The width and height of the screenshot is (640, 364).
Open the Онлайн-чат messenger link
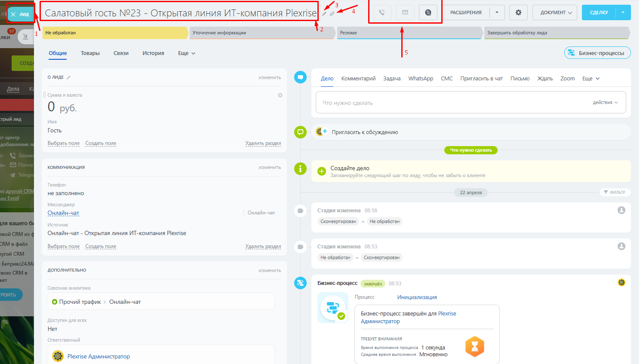[x=63, y=213]
